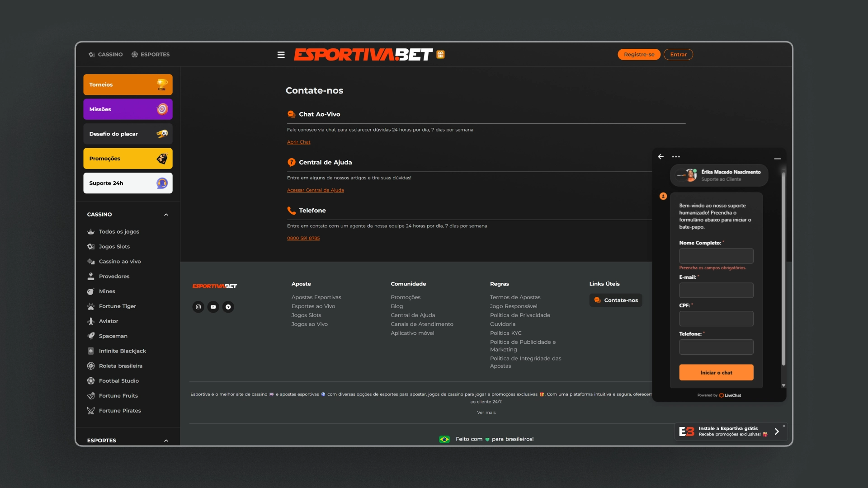Click the CPF input field

click(716, 319)
